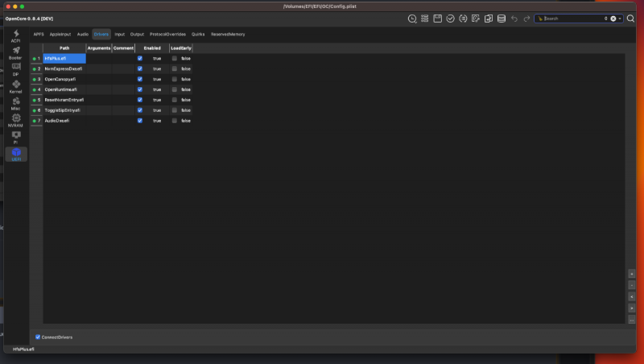644x364 pixels.
Task: Open the NVRAM section in sidebar
Action: pos(16,120)
